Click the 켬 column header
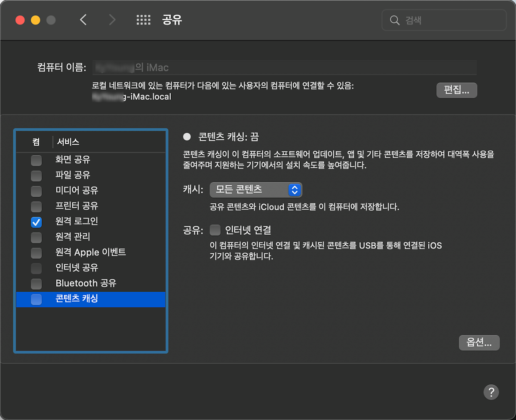Viewport: 516px width, 420px height. tap(36, 142)
